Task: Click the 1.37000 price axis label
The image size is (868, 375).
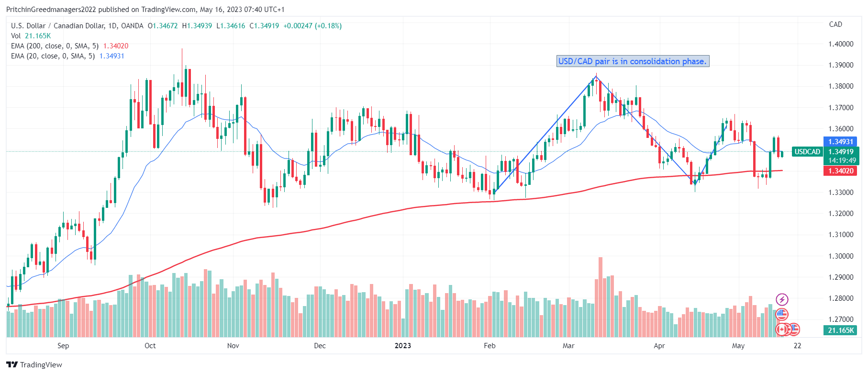Action: pyautogui.click(x=841, y=108)
